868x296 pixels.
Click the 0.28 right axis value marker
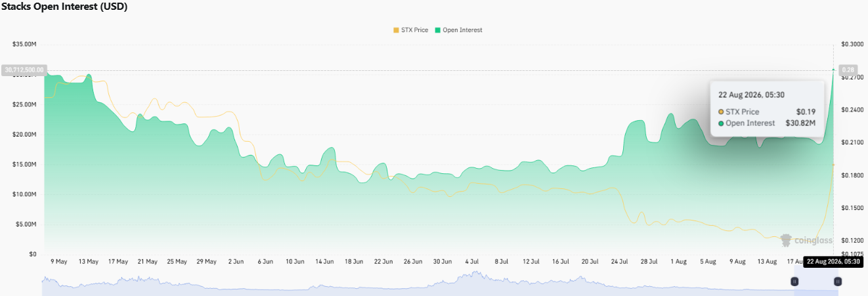point(848,70)
